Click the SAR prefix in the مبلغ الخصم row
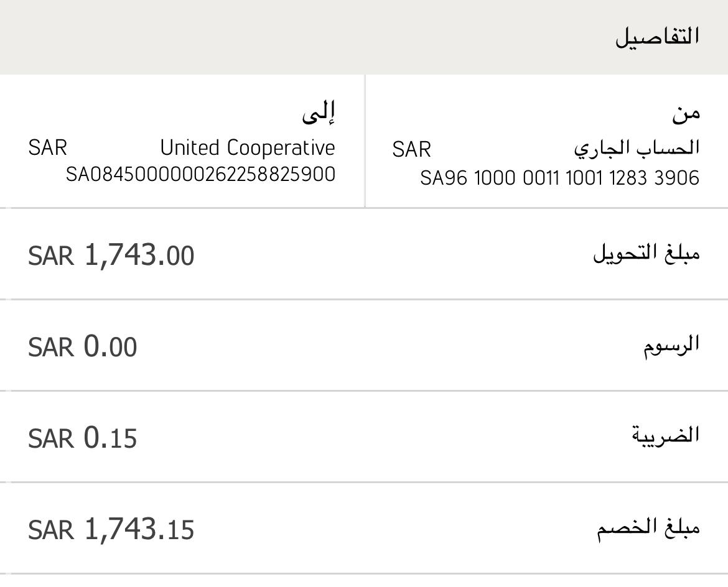Image resolution: width=728 pixels, height=587 pixels. click(50, 530)
